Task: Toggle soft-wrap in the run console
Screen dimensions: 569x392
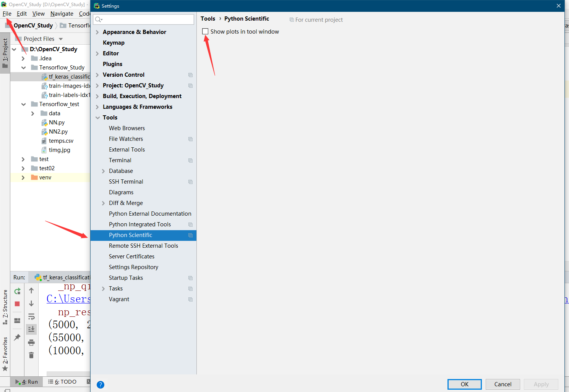Action: point(31,316)
